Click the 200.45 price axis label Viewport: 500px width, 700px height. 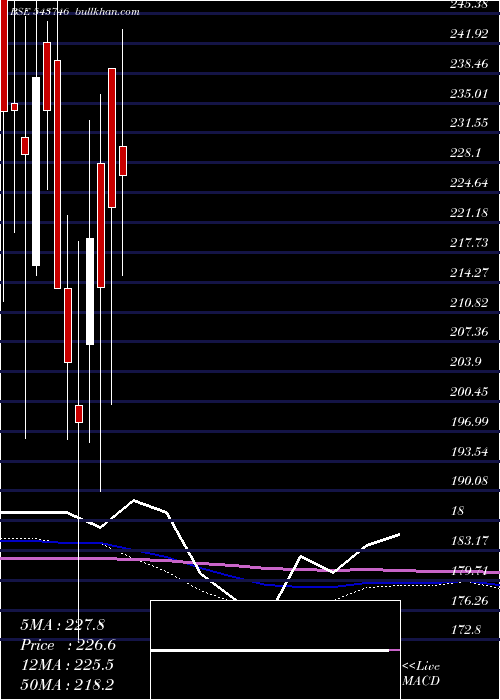click(469, 392)
